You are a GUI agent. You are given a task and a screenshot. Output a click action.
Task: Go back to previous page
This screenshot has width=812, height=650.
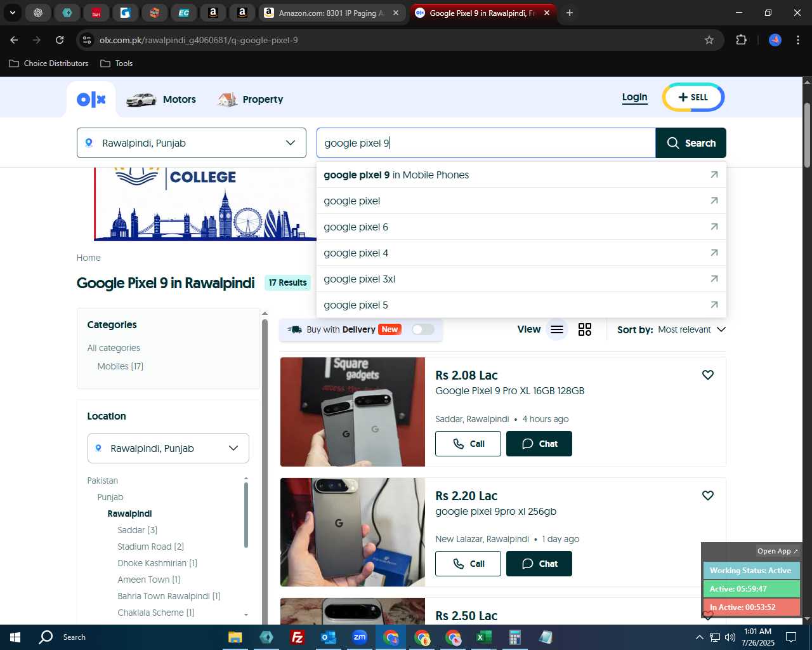tap(14, 40)
